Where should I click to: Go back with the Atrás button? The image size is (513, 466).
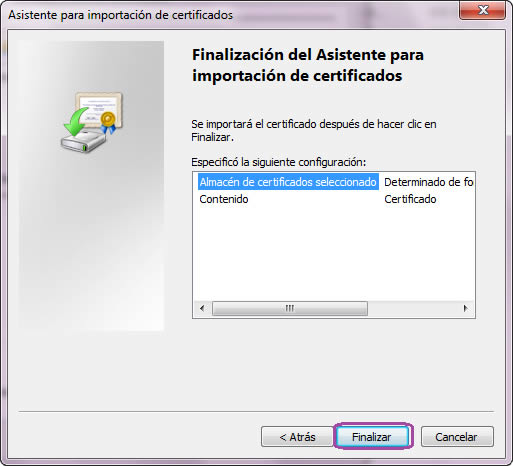pyautogui.click(x=297, y=436)
